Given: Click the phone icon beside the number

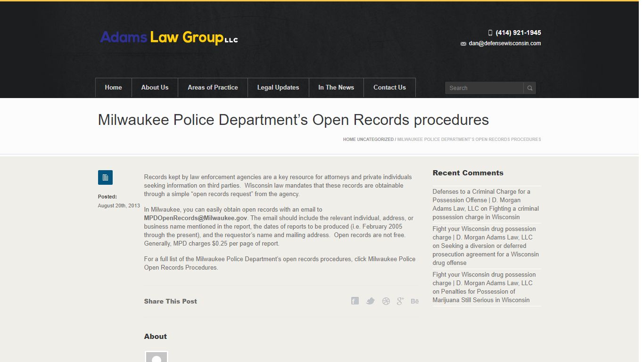Looking at the screenshot, I should coord(490,33).
